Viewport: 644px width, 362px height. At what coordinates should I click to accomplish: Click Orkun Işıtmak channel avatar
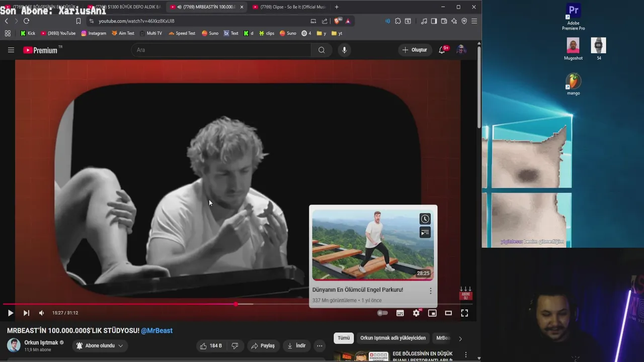point(14,345)
